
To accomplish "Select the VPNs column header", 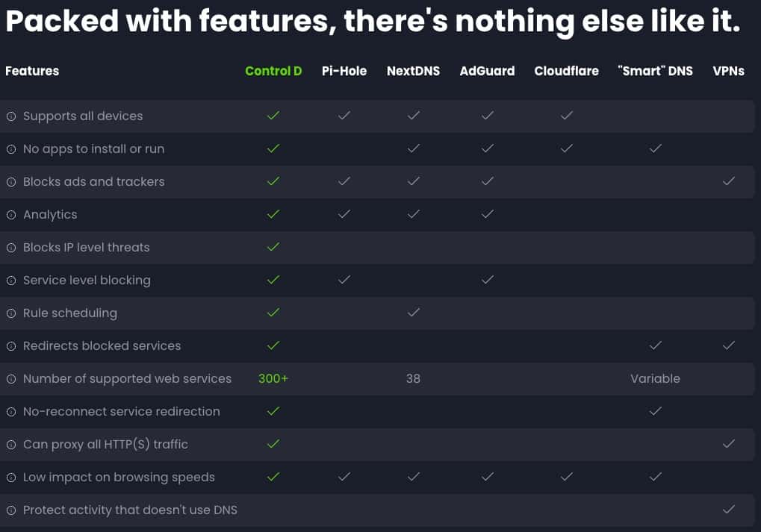I will click(x=728, y=71).
